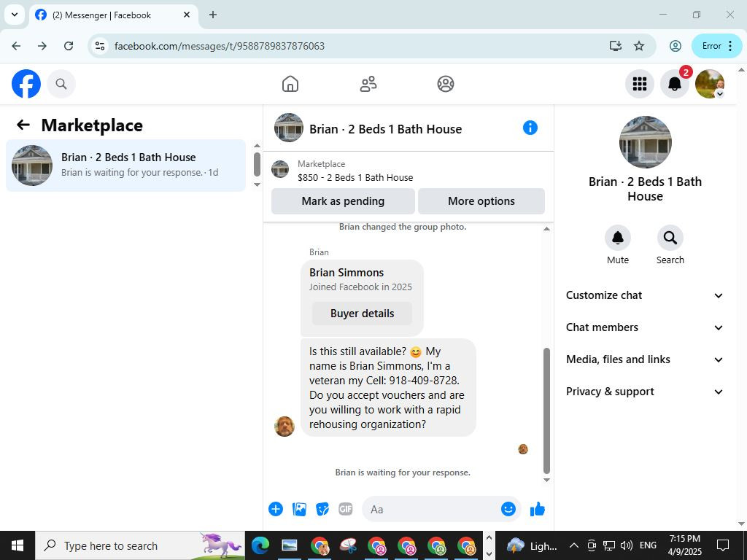747x560 pixels.
Task: Reload the page in Chrome
Action: coord(69,46)
